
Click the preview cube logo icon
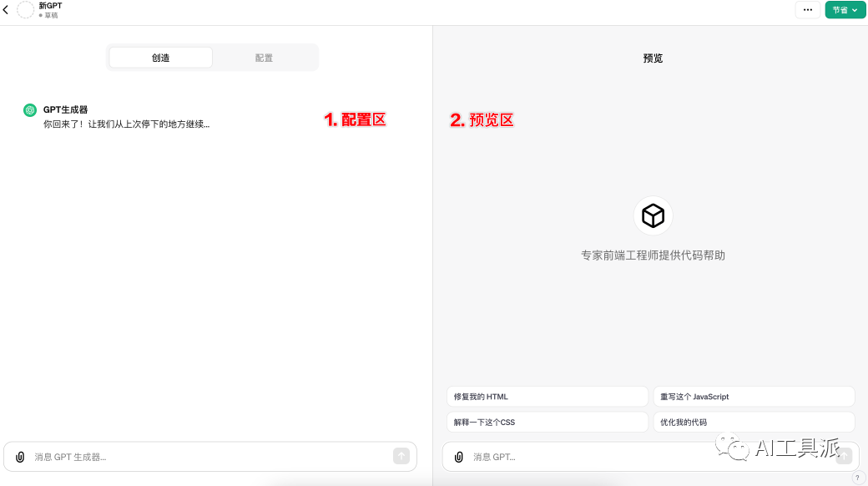pos(653,215)
